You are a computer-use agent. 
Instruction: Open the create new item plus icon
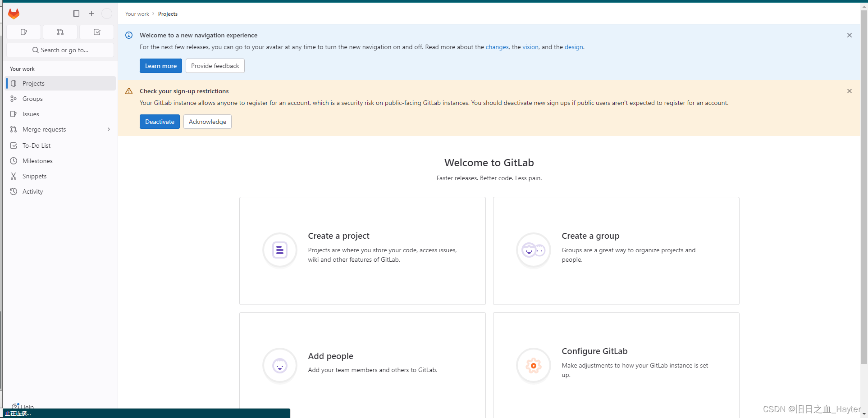pyautogui.click(x=91, y=14)
